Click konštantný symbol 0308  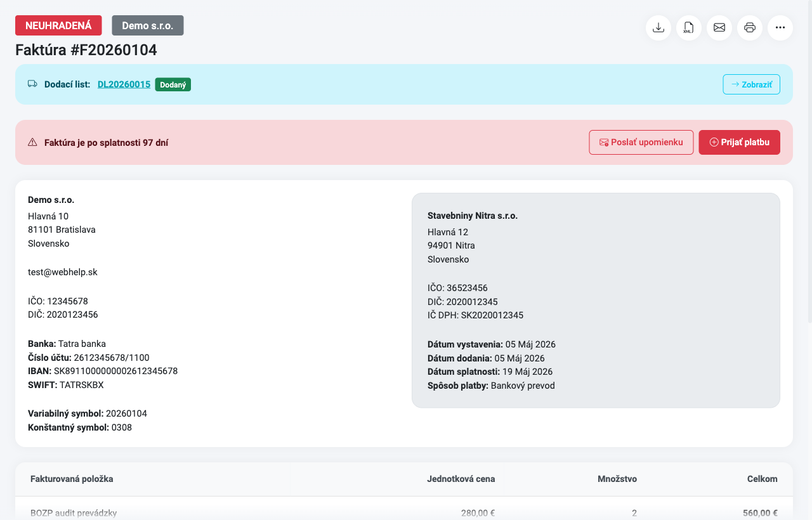(x=122, y=427)
